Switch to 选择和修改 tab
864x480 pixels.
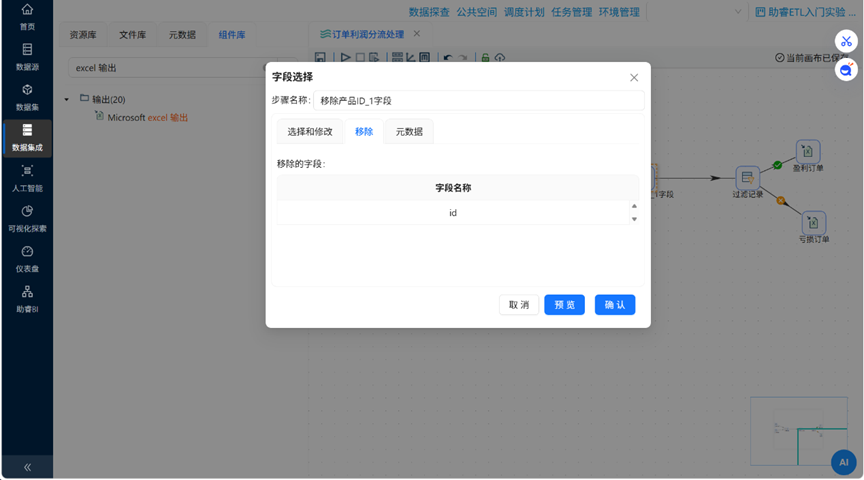pyautogui.click(x=310, y=132)
